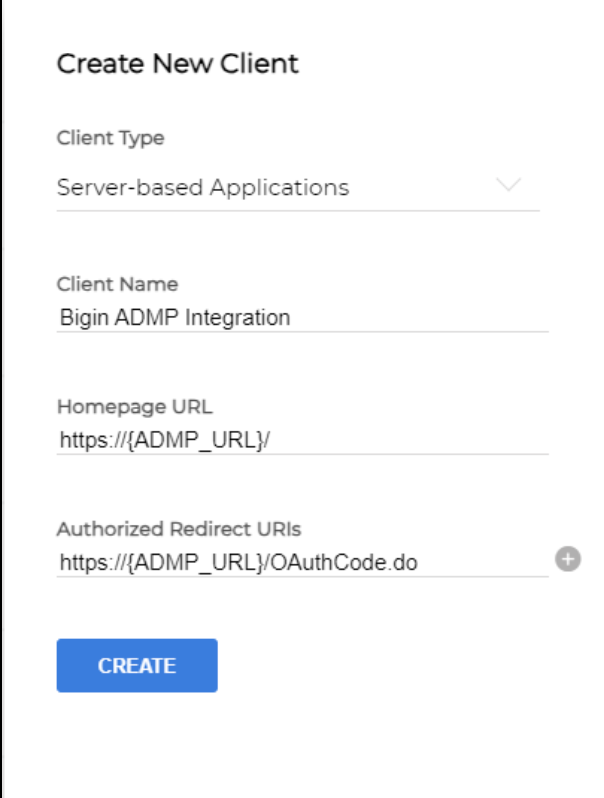Viewport: 604px width, 798px height.
Task: Add another Authorized Redirect URI with plus icon
Action: coord(568,560)
